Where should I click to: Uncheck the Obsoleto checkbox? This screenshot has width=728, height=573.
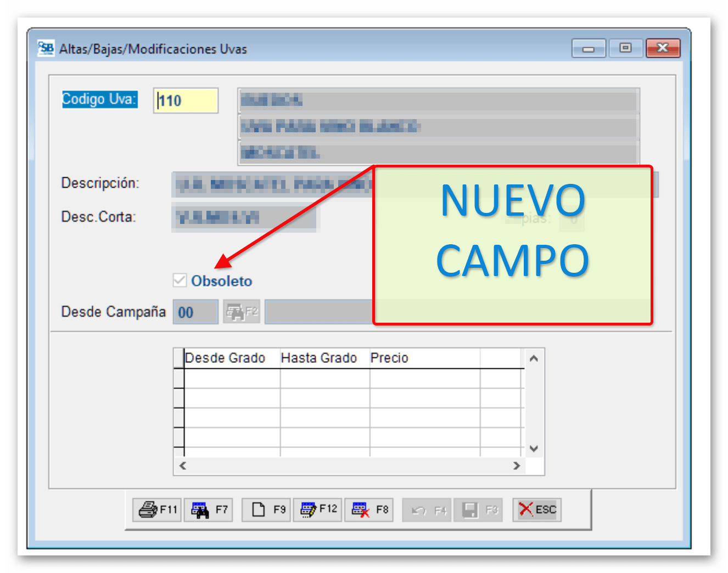click(x=180, y=280)
